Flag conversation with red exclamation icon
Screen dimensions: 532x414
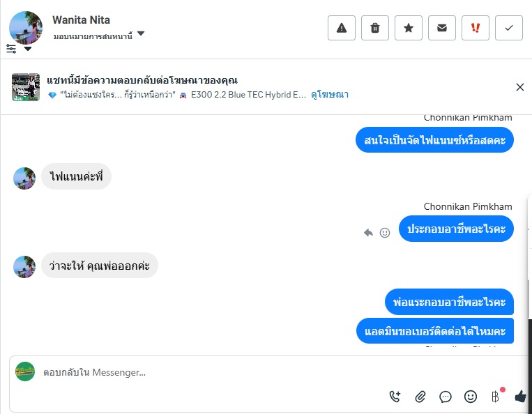tap(476, 28)
